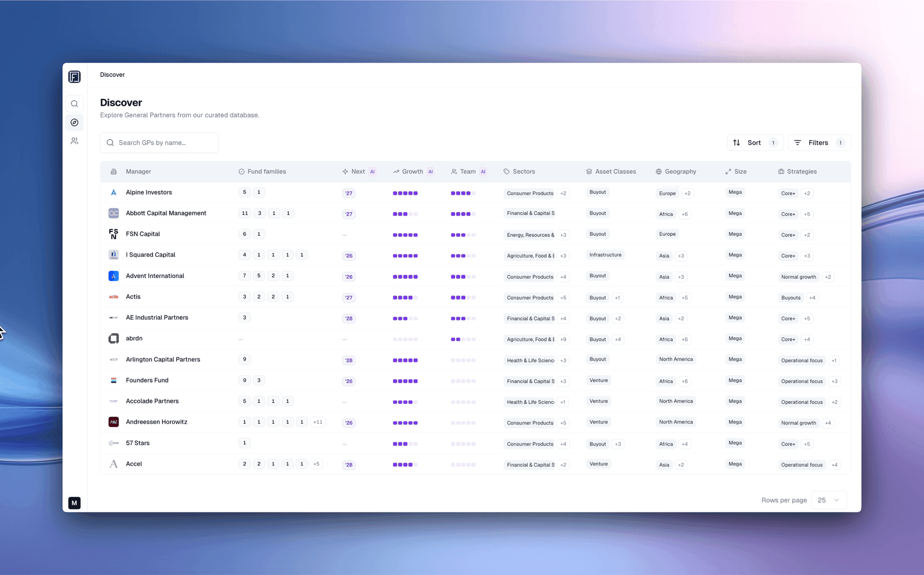The image size is (924, 575).
Task: Click the abrdn logo
Action: 114,339
